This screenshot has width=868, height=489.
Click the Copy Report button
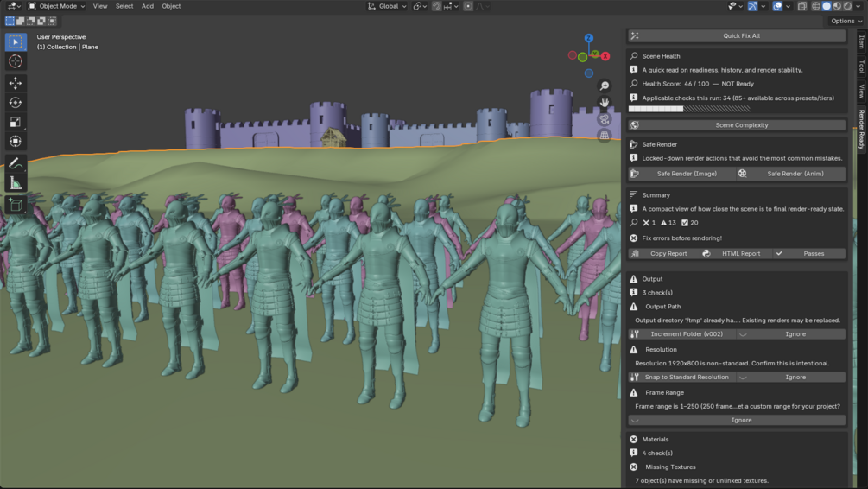click(x=663, y=254)
